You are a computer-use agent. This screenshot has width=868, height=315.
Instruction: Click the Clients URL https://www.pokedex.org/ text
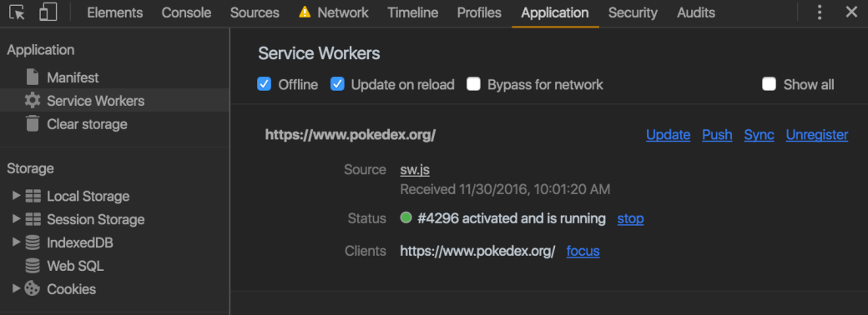pyautogui.click(x=477, y=252)
